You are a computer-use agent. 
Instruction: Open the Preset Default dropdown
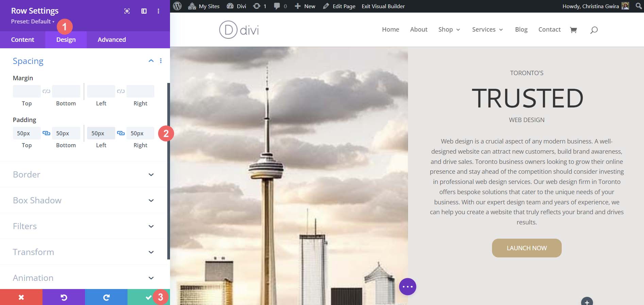click(33, 21)
